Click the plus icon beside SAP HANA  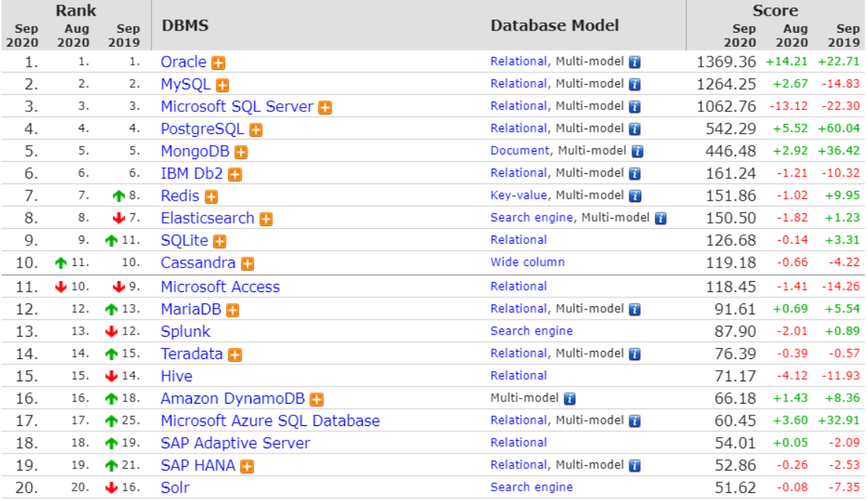tap(247, 467)
